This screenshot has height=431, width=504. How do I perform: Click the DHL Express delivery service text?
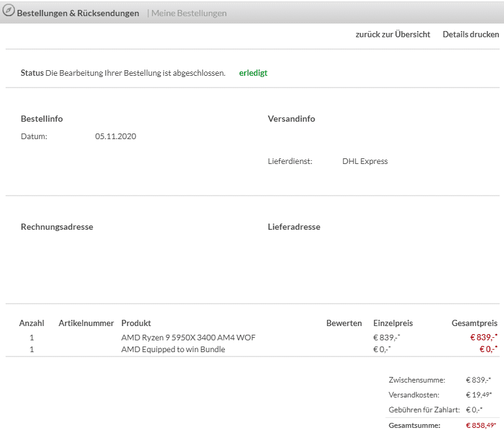point(365,161)
